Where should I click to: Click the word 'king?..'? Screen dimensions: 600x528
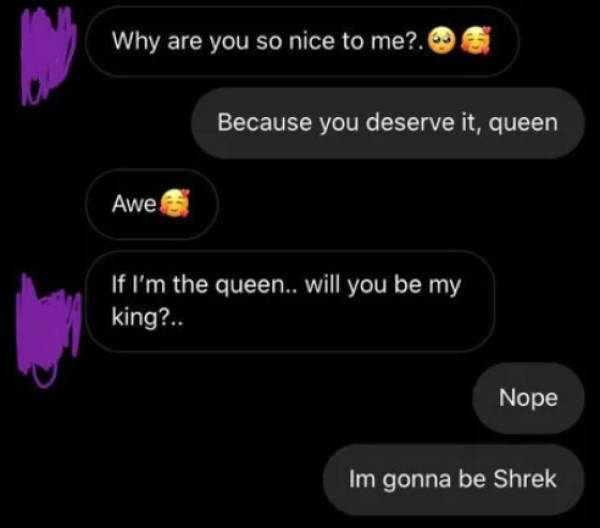[x=147, y=318]
